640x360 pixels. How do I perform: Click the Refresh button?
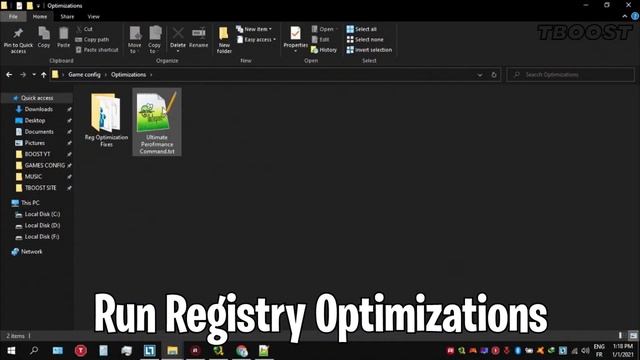(494, 75)
